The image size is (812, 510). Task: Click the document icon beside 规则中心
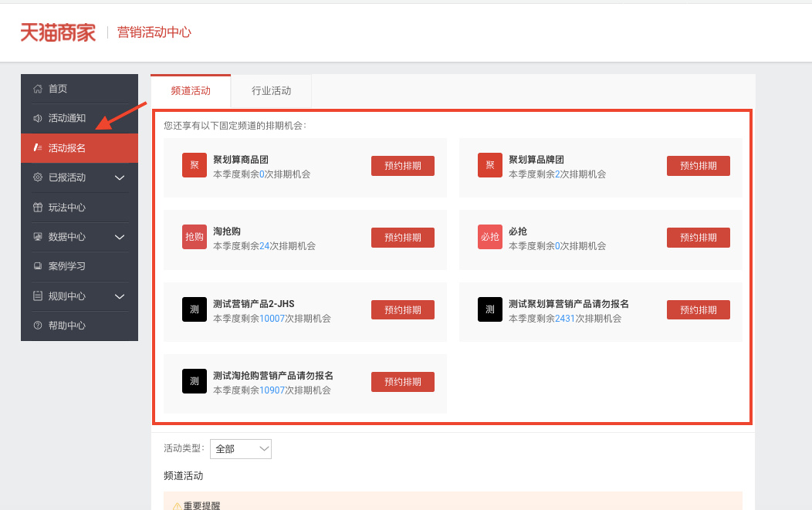click(38, 296)
